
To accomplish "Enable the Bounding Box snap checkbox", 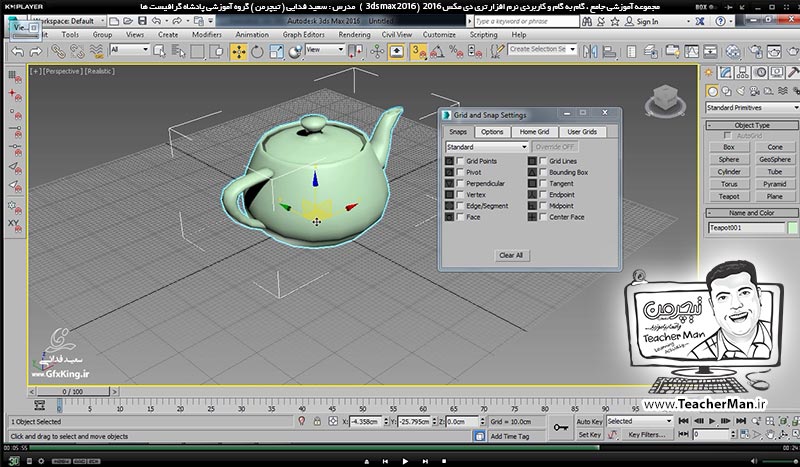I will click(543, 172).
